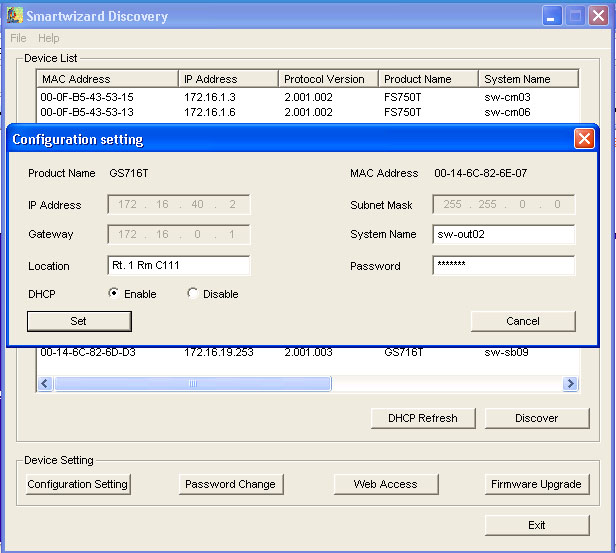Click the DHCP Refresh button

(423, 418)
